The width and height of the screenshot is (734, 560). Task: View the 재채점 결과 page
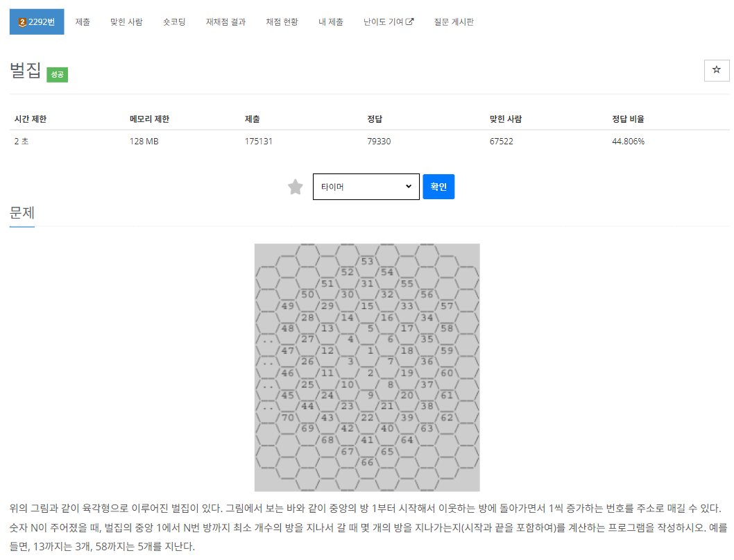click(x=225, y=21)
